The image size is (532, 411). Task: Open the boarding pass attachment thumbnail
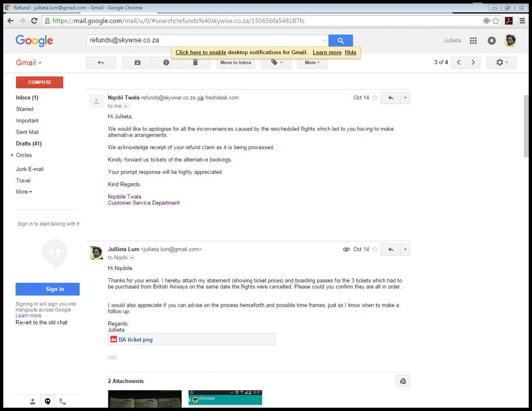pos(145,399)
